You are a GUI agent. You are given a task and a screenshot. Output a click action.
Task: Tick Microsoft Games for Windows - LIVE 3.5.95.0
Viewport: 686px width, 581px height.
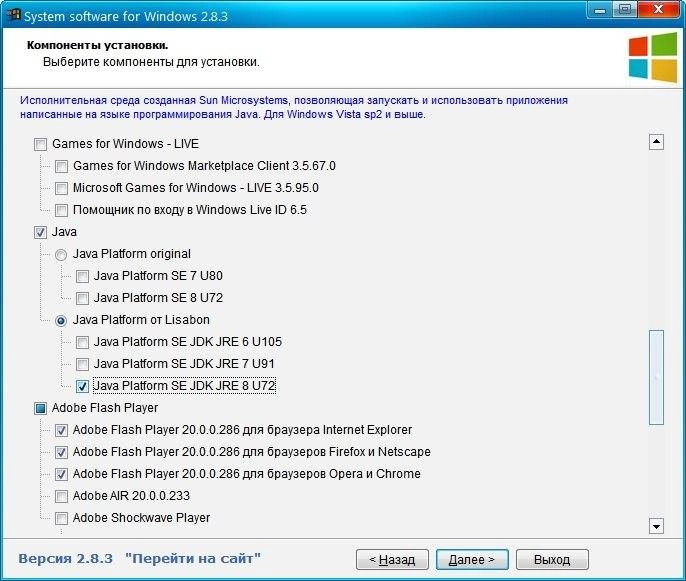[x=61, y=188]
